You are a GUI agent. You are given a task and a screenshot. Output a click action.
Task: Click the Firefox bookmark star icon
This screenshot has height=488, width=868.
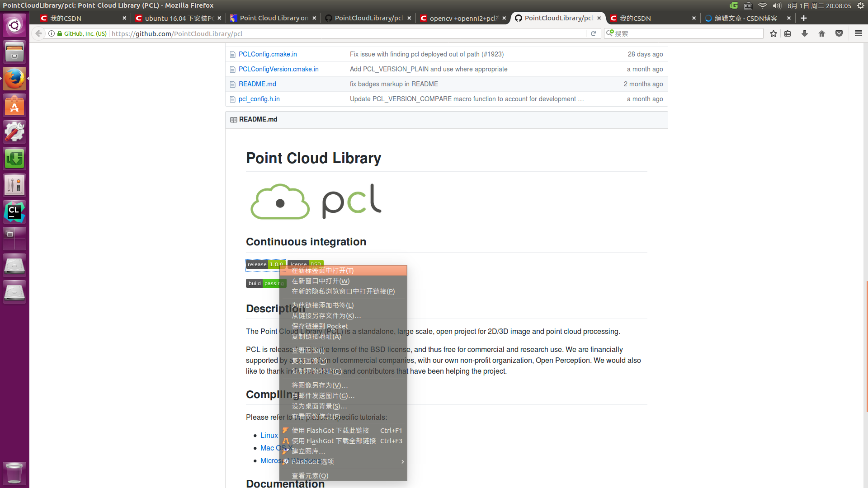(x=774, y=33)
